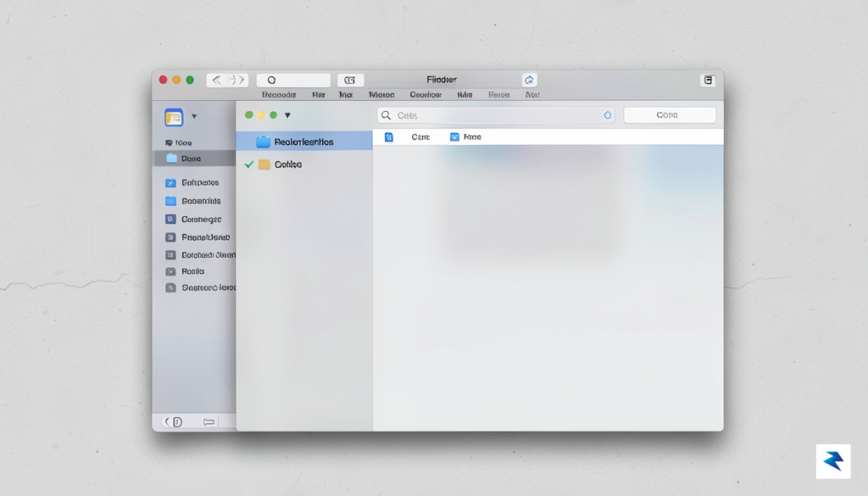Focus the search text field

495,115
